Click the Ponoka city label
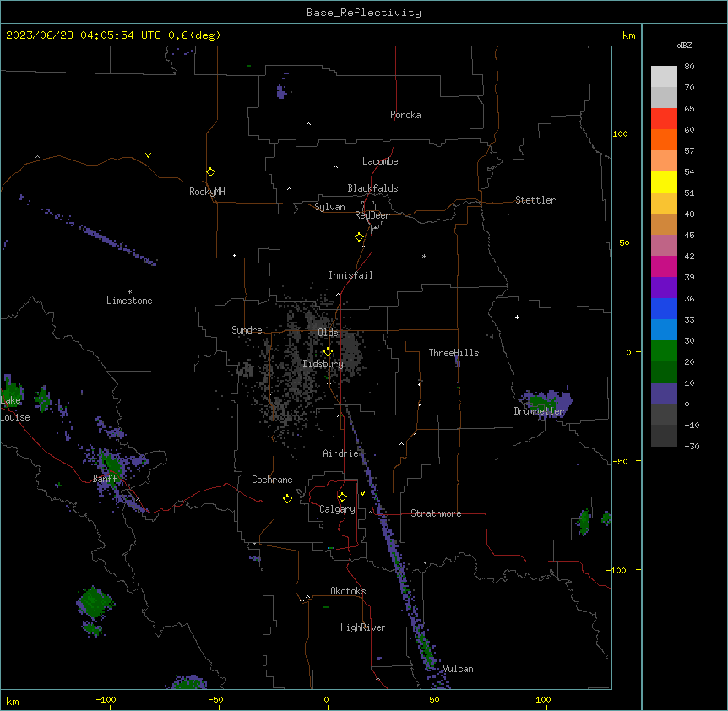The height and width of the screenshot is (711, 728). pyautogui.click(x=405, y=115)
